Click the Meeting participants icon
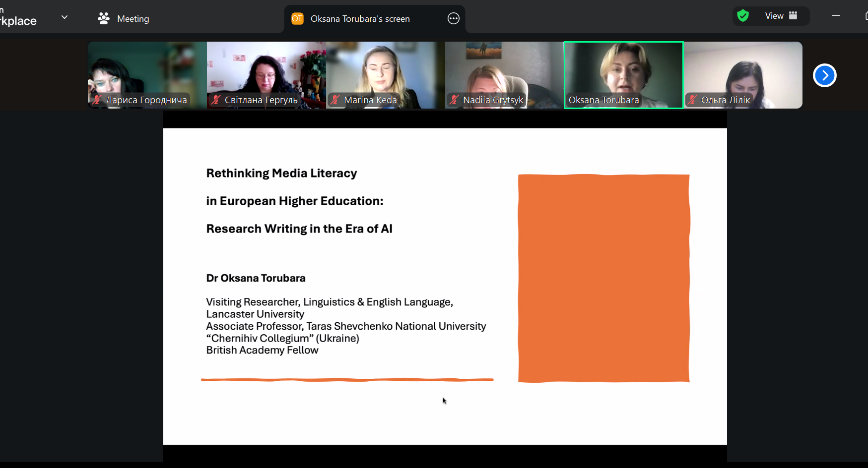This screenshot has width=868, height=468. 104,19
